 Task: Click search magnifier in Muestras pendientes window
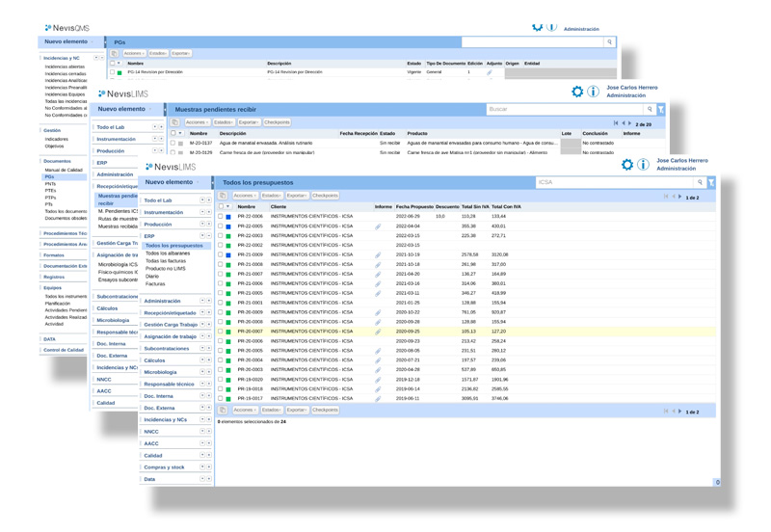point(650,109)
